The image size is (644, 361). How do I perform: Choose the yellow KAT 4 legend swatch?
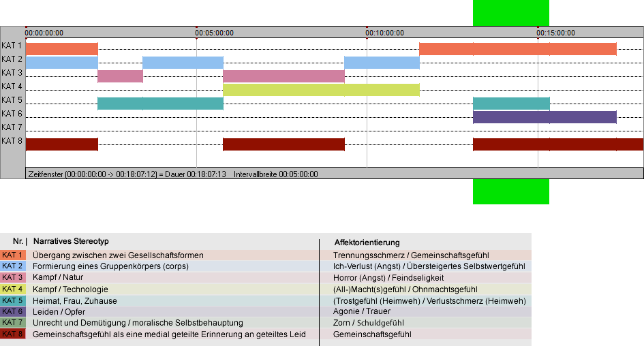point(13,289)
